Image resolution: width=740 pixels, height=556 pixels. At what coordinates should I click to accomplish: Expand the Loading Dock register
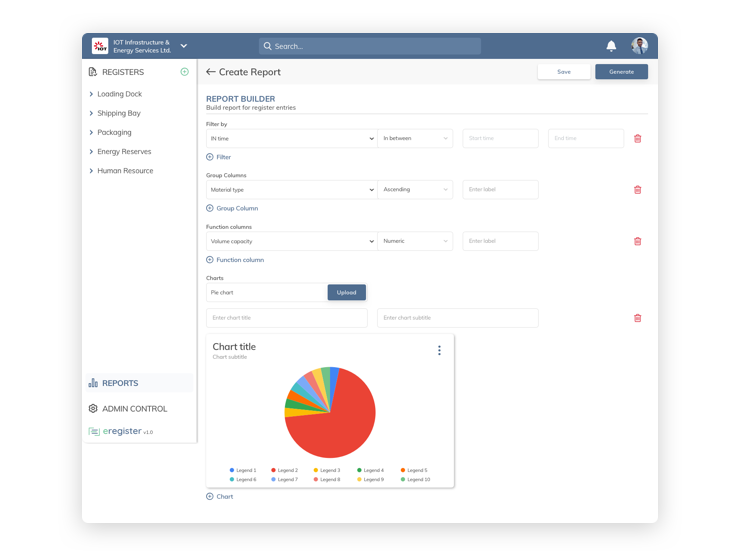click(x=119, y=94)
